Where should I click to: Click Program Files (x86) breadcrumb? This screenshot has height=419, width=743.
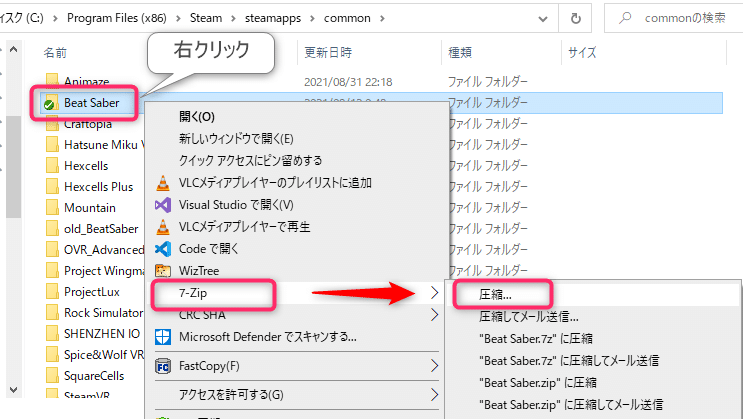point(117,18)
